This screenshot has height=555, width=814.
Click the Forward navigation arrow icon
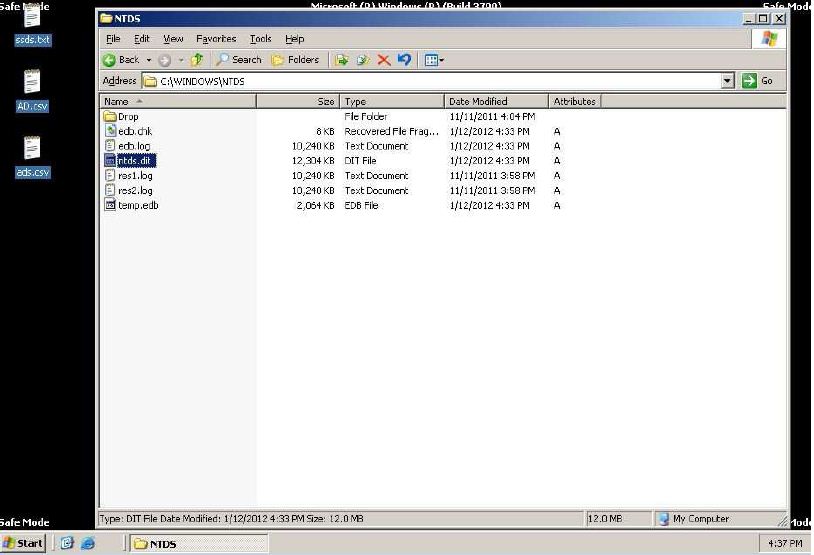(x=165, y=61)
